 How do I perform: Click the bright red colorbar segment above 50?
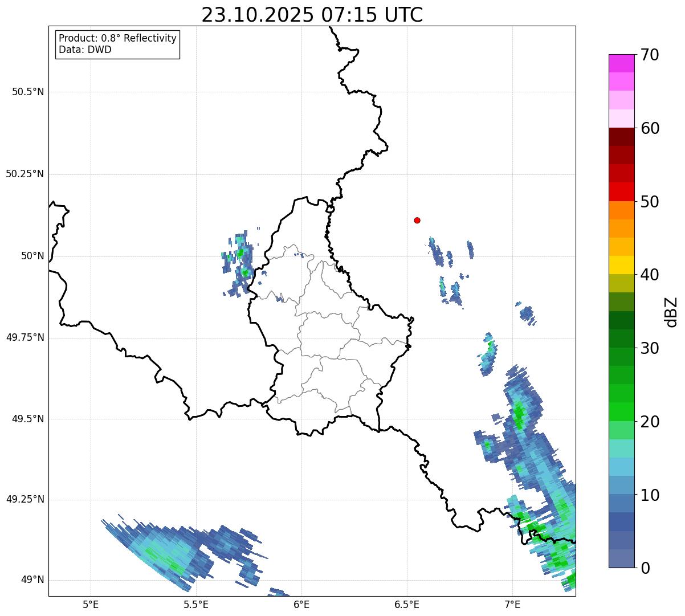tap(621, 191)
